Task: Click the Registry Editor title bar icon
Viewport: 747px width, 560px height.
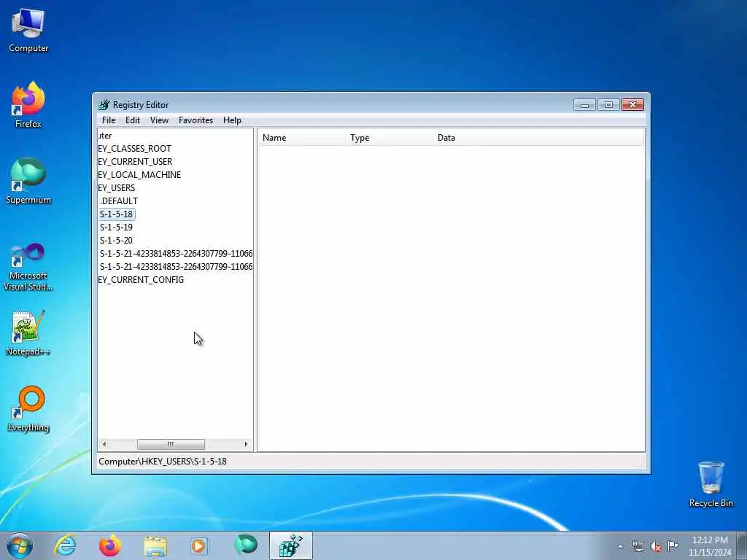Action: [x=104, y=105]
